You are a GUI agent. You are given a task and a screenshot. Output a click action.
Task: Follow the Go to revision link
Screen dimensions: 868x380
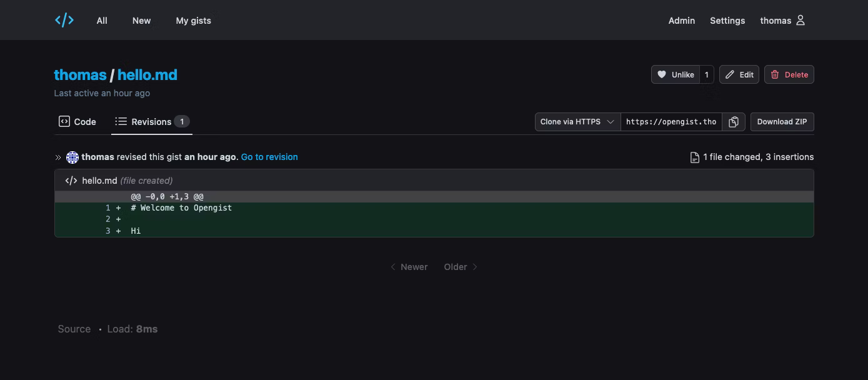[269, 157]
